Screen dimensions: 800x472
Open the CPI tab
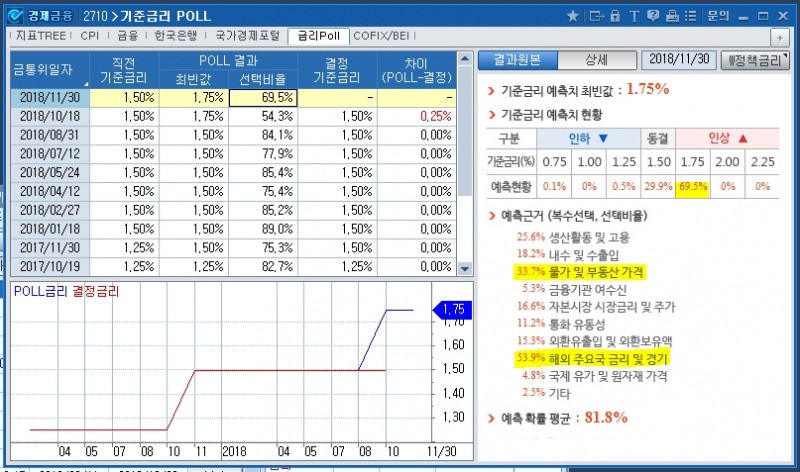pos(90,36)
